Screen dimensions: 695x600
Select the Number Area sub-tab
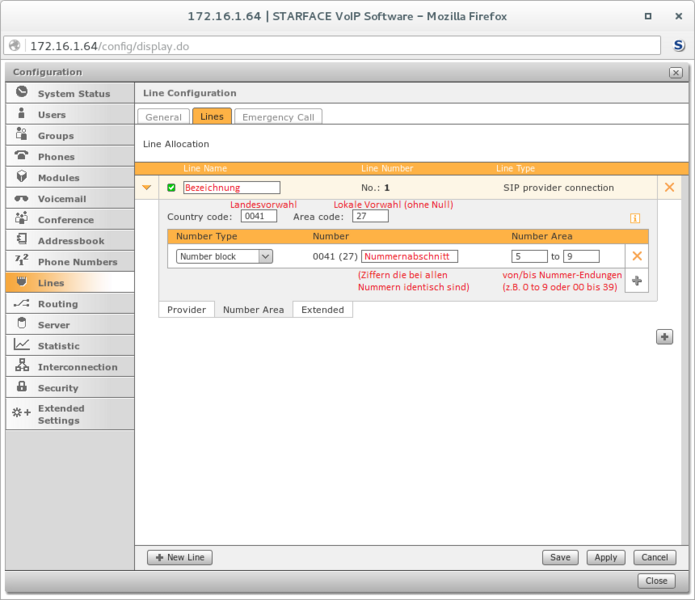254,310
